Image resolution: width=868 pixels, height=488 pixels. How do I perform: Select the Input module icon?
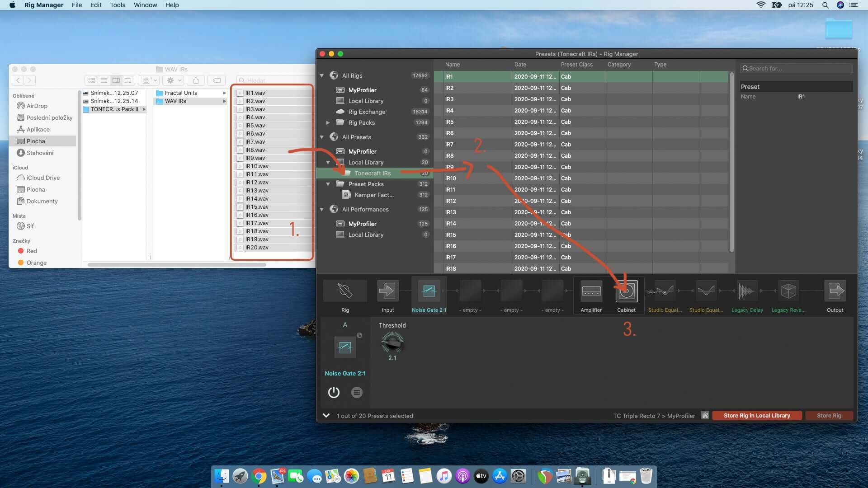click(387, 291)
